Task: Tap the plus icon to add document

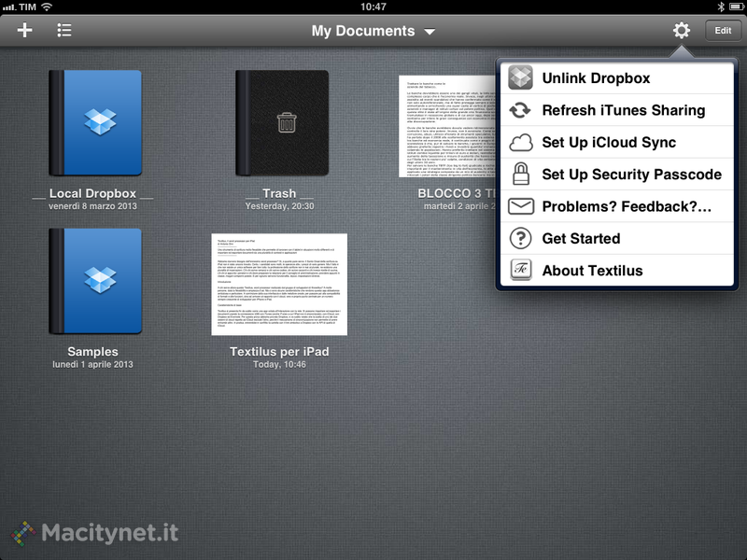Action: 25,31
